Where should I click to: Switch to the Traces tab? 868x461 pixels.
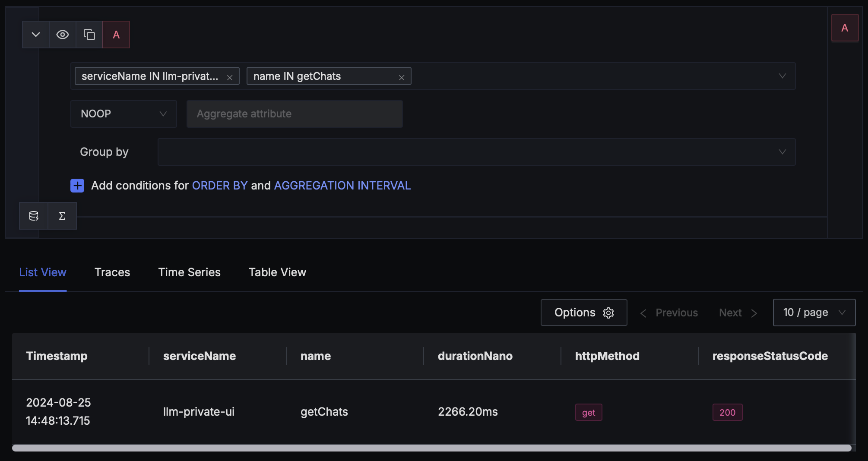(112, 272)
